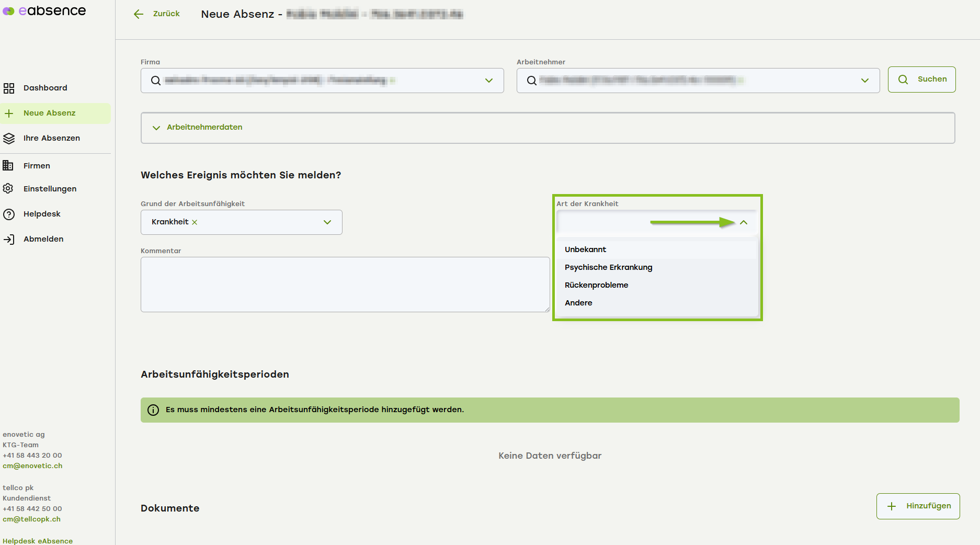
Task: Open the Firma dropdown chevron
Action: pyautogui.click(x=488, y=81)
